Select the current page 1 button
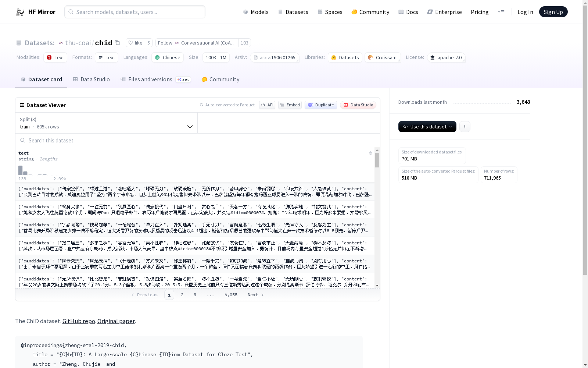The image size is (588, 368). coord(169,295)
